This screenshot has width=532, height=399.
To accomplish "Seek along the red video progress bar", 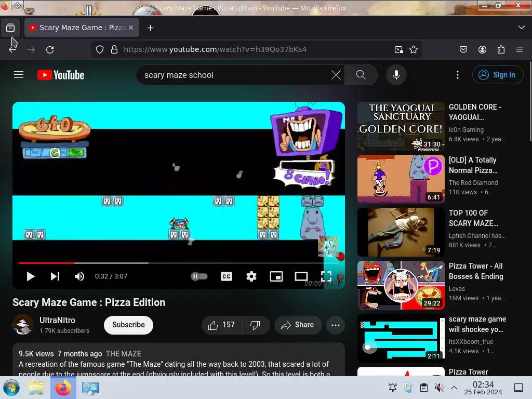I will click(46, 263).
